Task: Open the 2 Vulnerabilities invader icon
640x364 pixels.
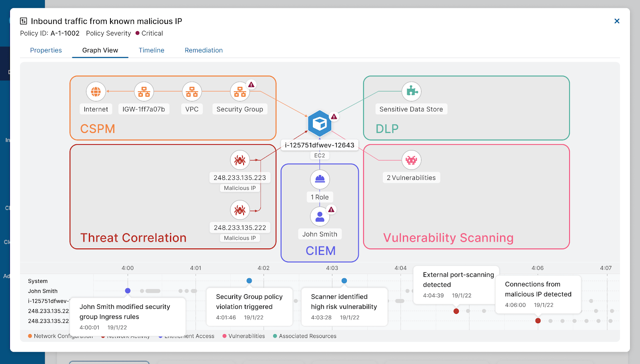Action: pos(411,160)
